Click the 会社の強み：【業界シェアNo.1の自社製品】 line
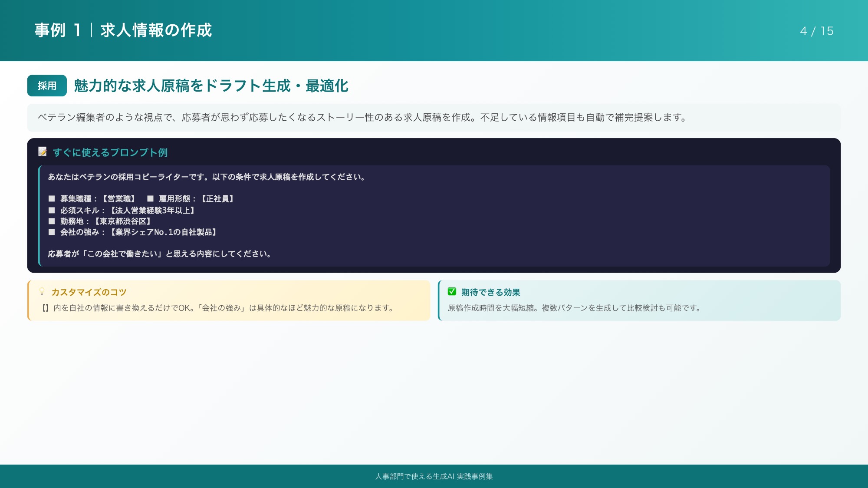The width and height of the screenshot is (868, 488). click(x=138, y=232)
